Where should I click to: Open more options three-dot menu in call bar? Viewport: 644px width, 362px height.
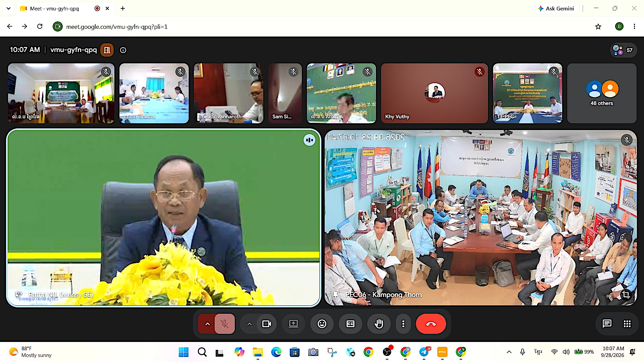point(403,324)
